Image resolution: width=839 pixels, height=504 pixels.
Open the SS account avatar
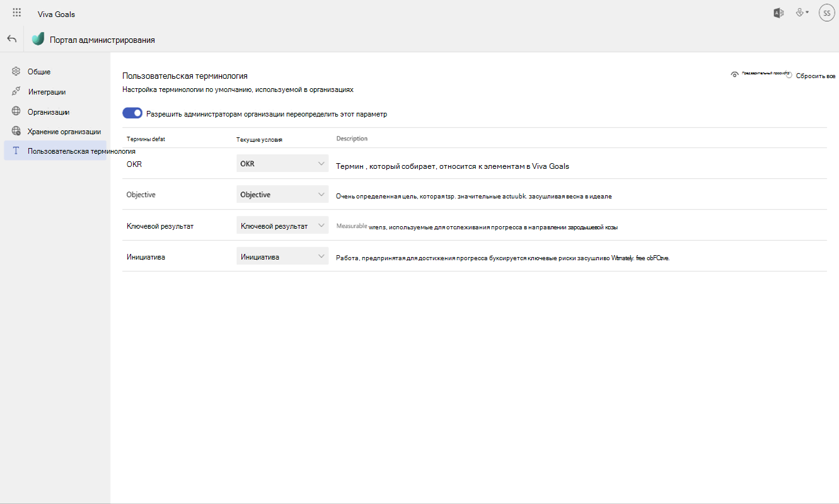826,13
